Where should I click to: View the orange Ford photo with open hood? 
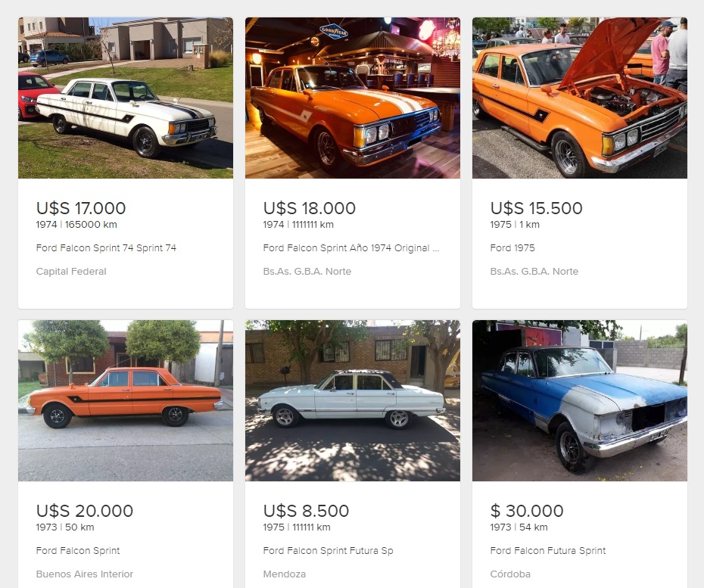[x=580, y=98]
